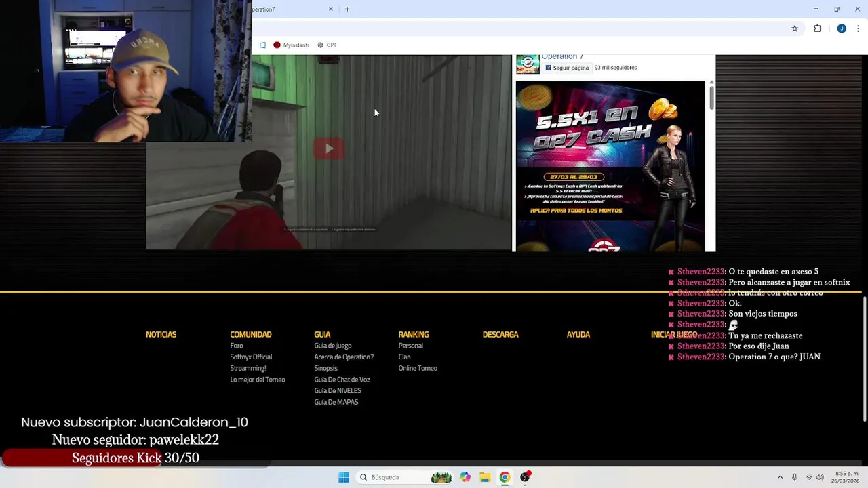Click the forest image in the search box
This screenshot has width=868, height=488.
[441, 477]
